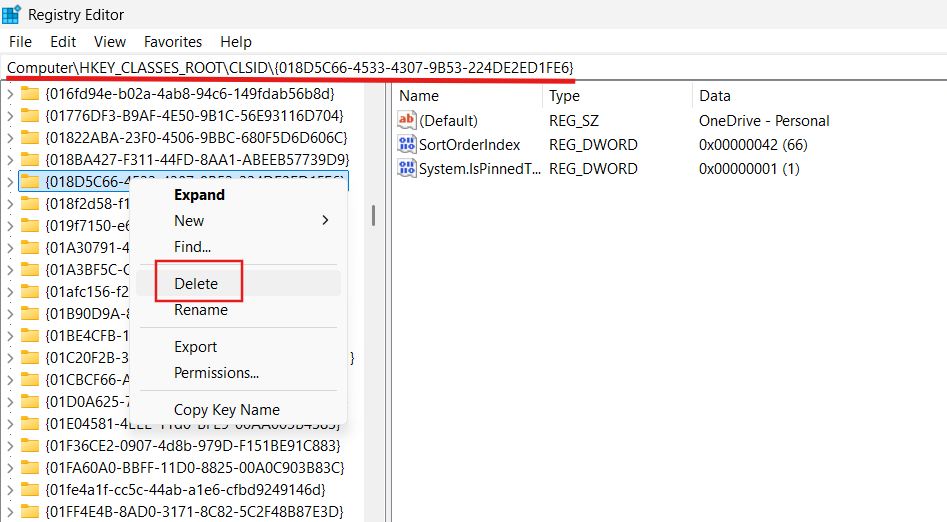
Task: Expand the {018f2d58 key chevron
Action: coord(10,204)
